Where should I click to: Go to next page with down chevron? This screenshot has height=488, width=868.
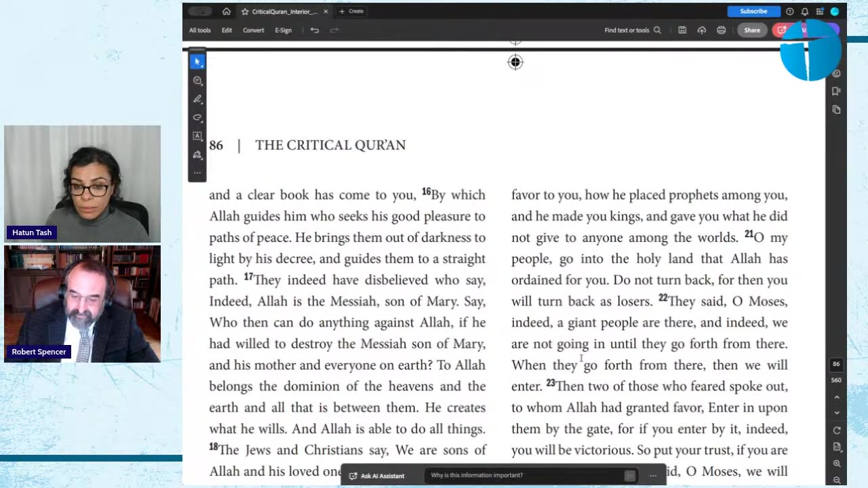tap(836, 413)
